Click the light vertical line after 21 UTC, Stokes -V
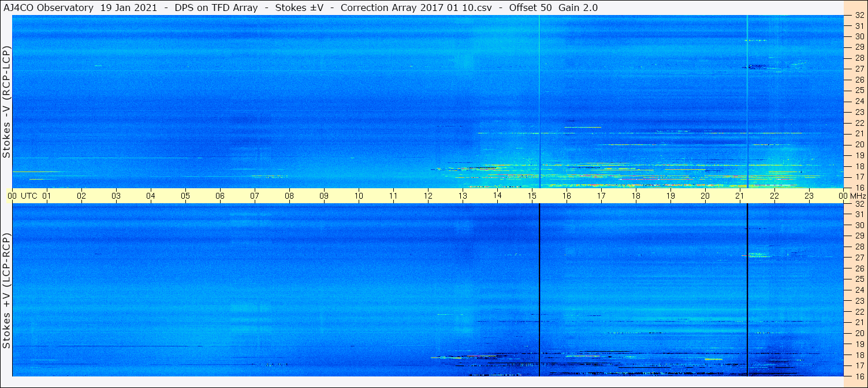Viewport: 868px width, 388px height. pyautogui.click(x=747, y=102)
